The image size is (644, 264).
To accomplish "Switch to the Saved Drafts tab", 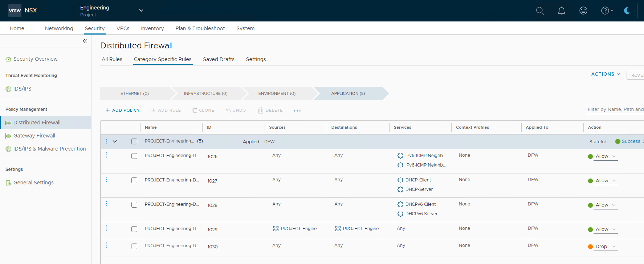I will (x=219, y=59).
